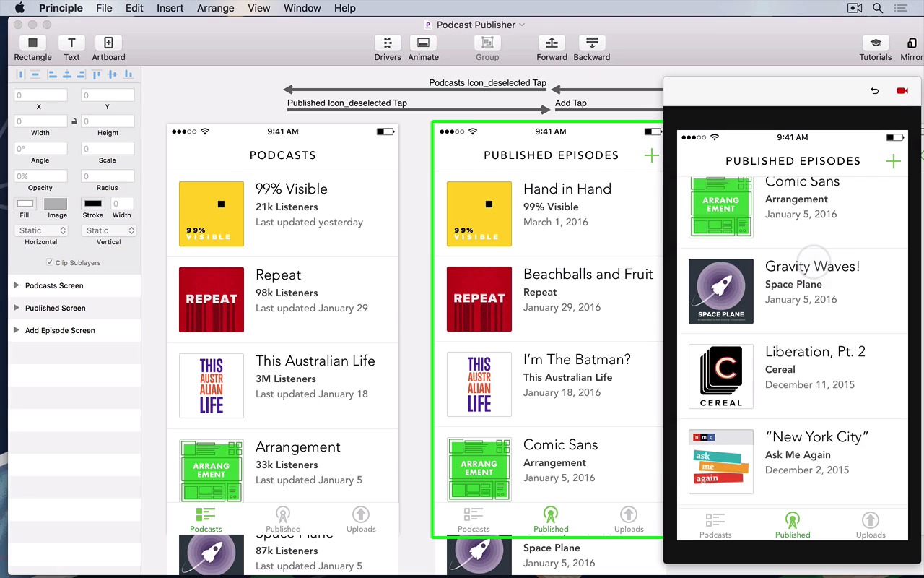Open the Window menu

(x=302, y=8)
